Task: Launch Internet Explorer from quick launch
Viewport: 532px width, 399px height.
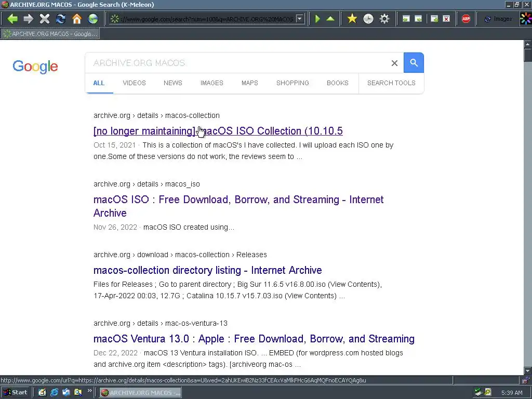Action: coord(54,393)
